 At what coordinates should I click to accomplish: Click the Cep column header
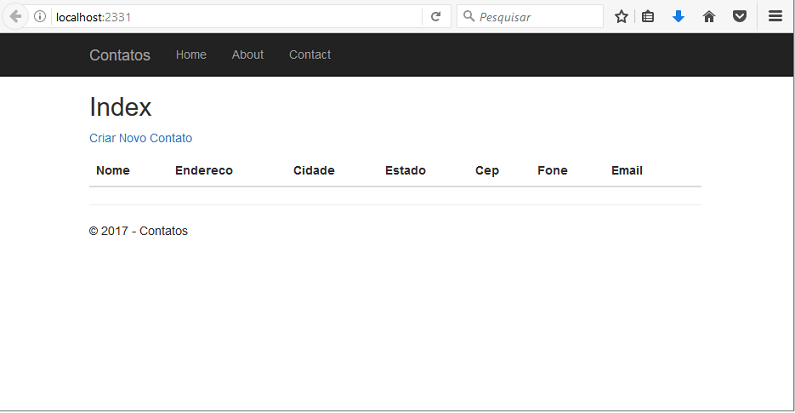(x=487, y=170)
